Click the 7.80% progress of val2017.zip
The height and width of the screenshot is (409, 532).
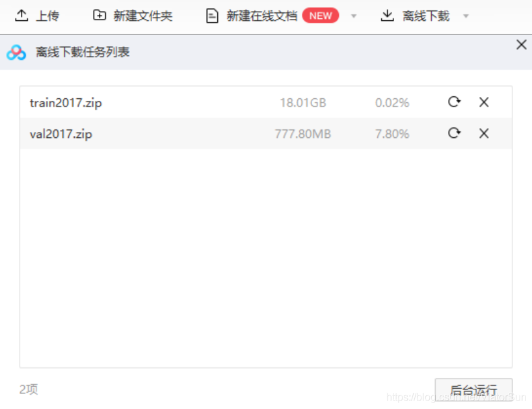(392, 134)
